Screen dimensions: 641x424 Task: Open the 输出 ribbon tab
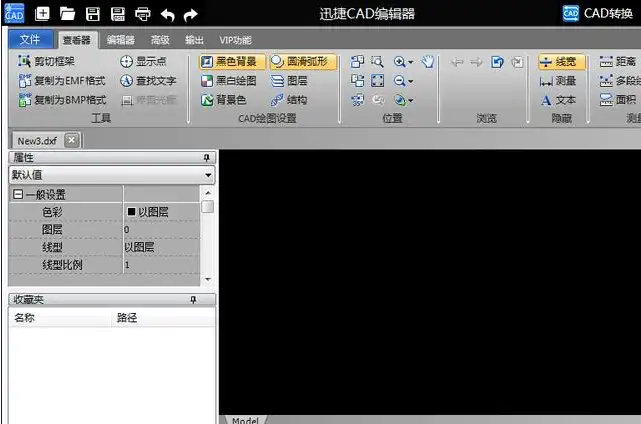point(194,40)
